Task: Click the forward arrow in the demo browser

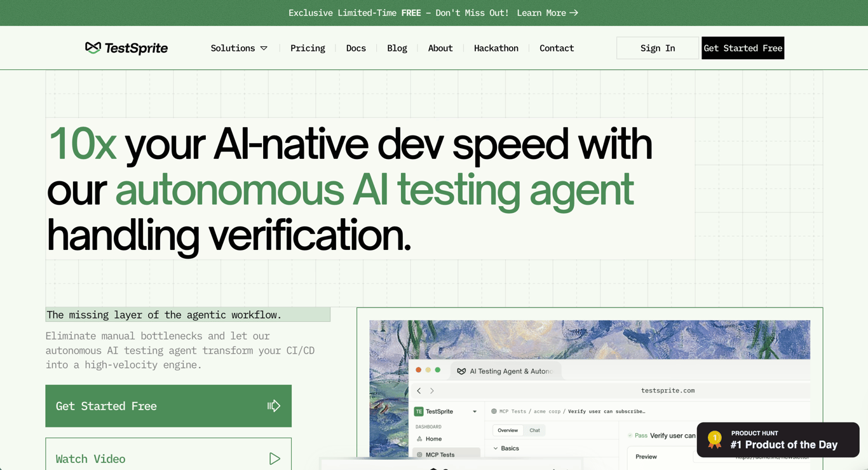Action: [432, 391]
